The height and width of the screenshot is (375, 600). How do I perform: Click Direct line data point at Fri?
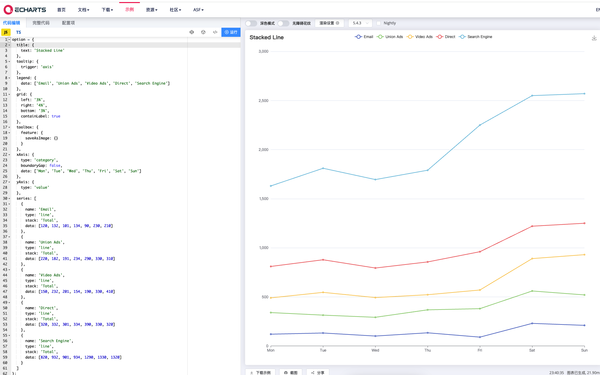[x=480, y=251]
